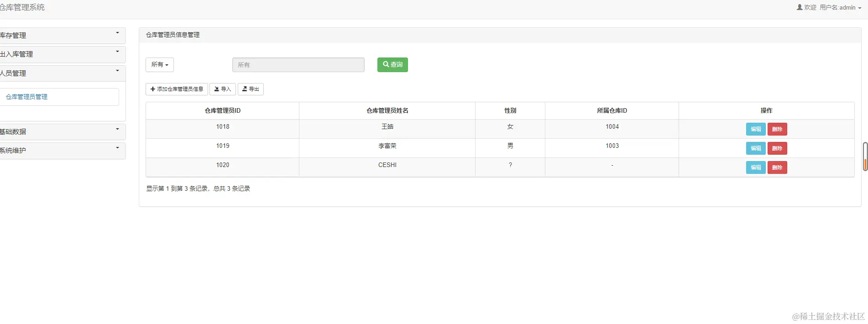
Task: Delete the record for ID 1018
Action: tap(777, 129)
